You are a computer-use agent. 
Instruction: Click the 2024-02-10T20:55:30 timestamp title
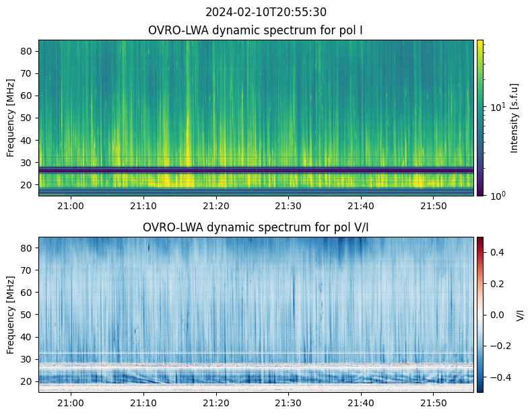click(265, 12)
